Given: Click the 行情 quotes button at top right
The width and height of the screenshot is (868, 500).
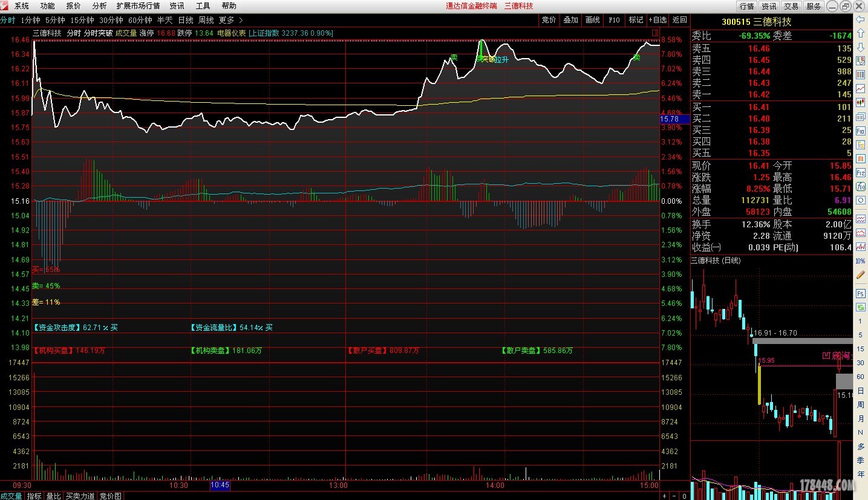Looking at the screenshot, I should tap(747, 6).
